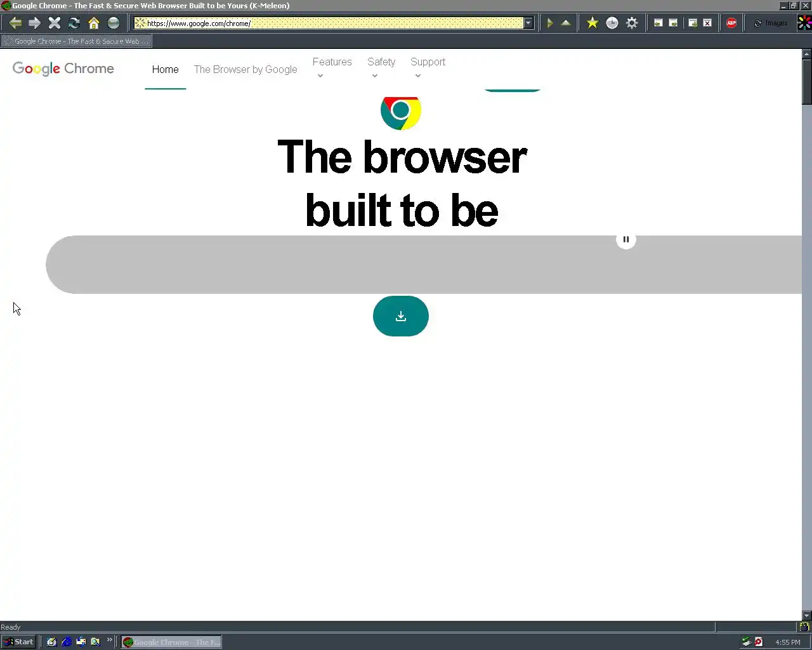Click Show Desktop quick launch icon
The width and height of the screenshot is (812, 650).
[52, 642]
